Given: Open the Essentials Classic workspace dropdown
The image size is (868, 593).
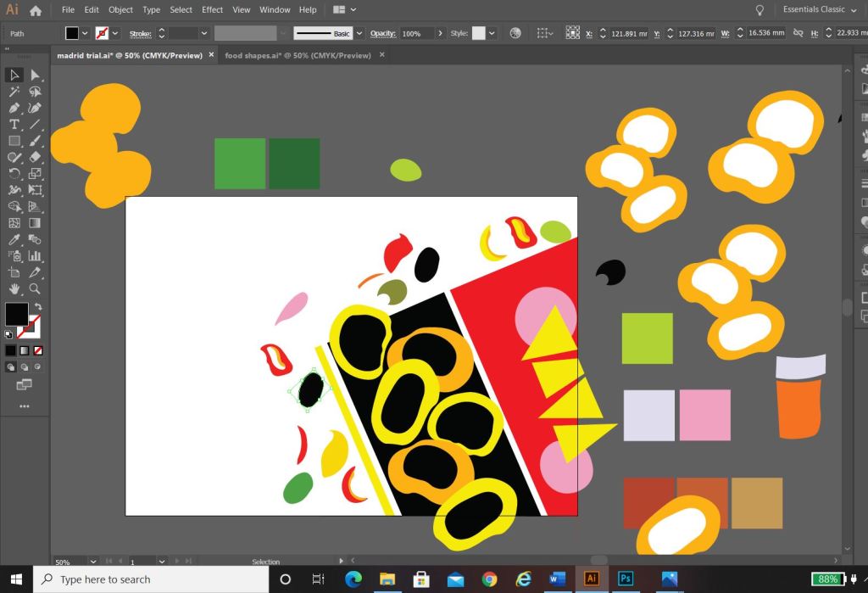Looking at the screenshot, I should click(x=819, y=10).
